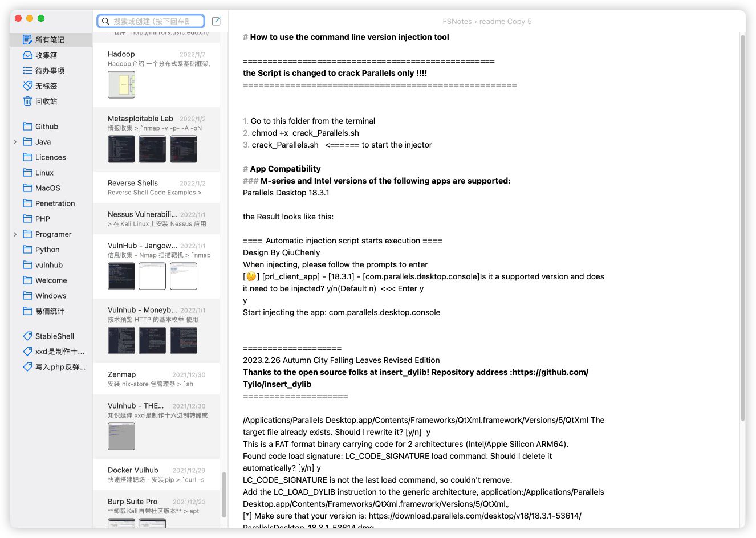Image resolution: width=756 pixels, height=538 pixels.
Task: Click the xxd是制作十 tag icon
Action: coord(27,352)
